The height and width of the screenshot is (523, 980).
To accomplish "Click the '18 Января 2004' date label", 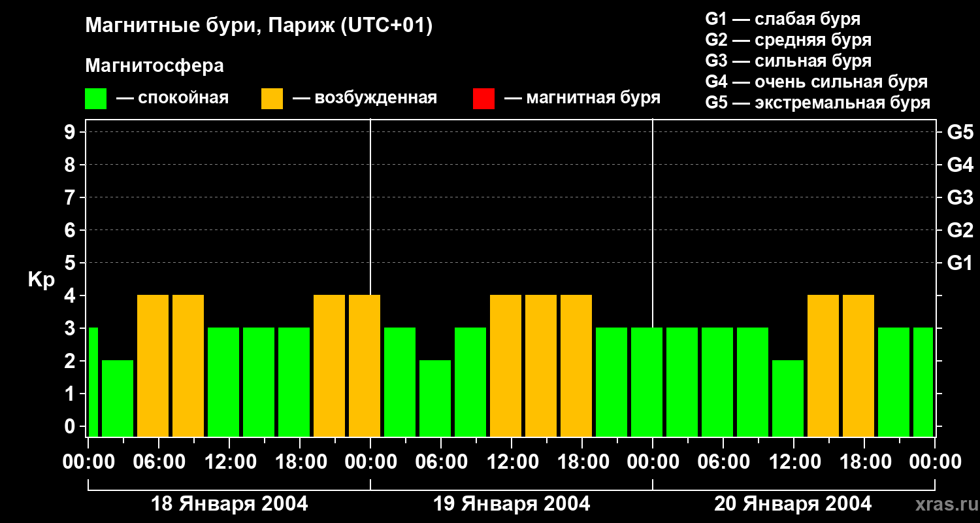I will (229, 504).
